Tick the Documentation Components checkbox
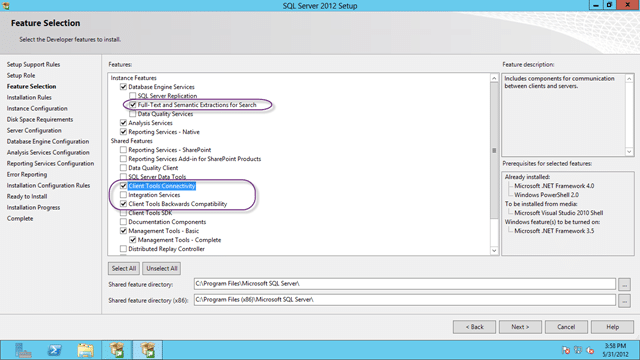 (x=123, y=222)
